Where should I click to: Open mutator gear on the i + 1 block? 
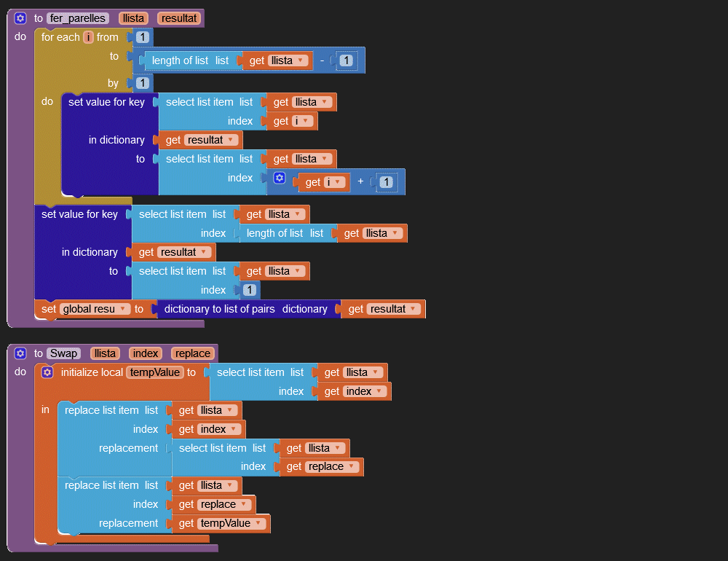(x=280, y=178)
